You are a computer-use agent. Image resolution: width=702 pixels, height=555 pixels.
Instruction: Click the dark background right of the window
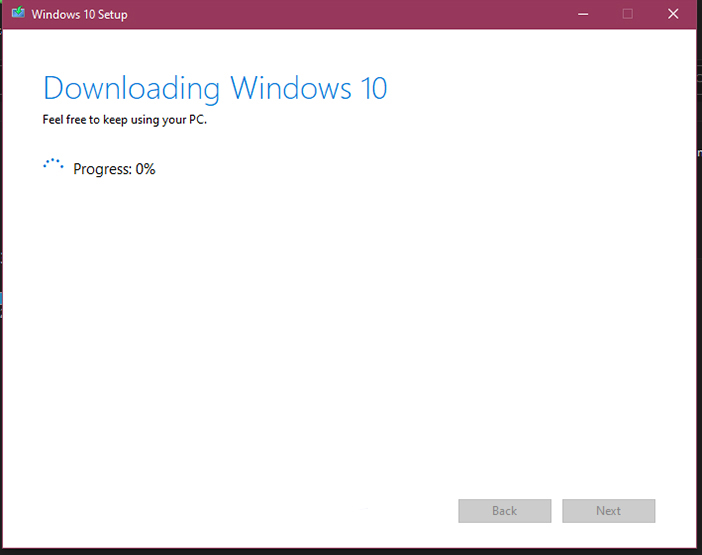tap(698, 300)
